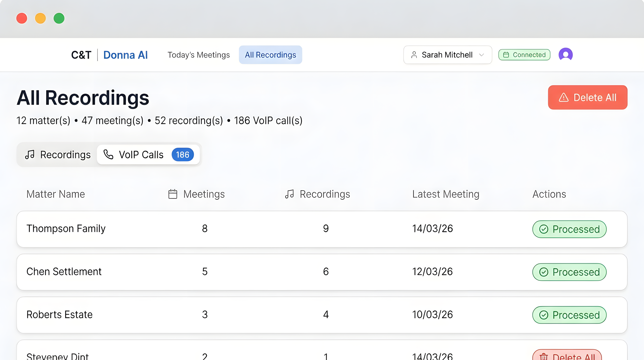Click the calendar icon in Meetings header
Viewport: 644px width, 360px height.
pos(173,194)
